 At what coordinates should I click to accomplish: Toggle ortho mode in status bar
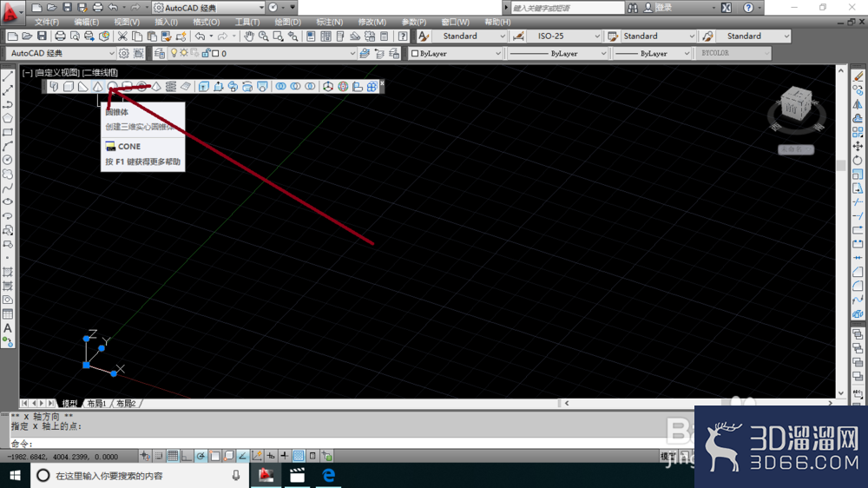[x=187, y=456]
